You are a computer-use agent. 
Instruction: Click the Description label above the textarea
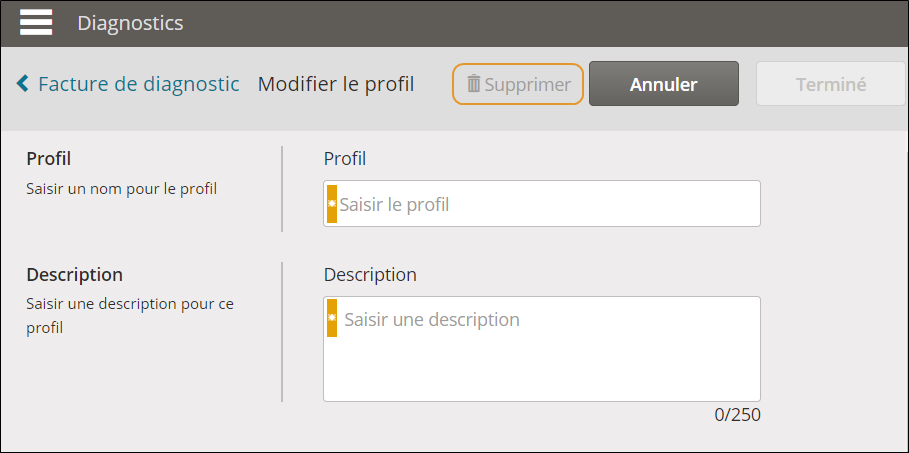click(370, 274)
